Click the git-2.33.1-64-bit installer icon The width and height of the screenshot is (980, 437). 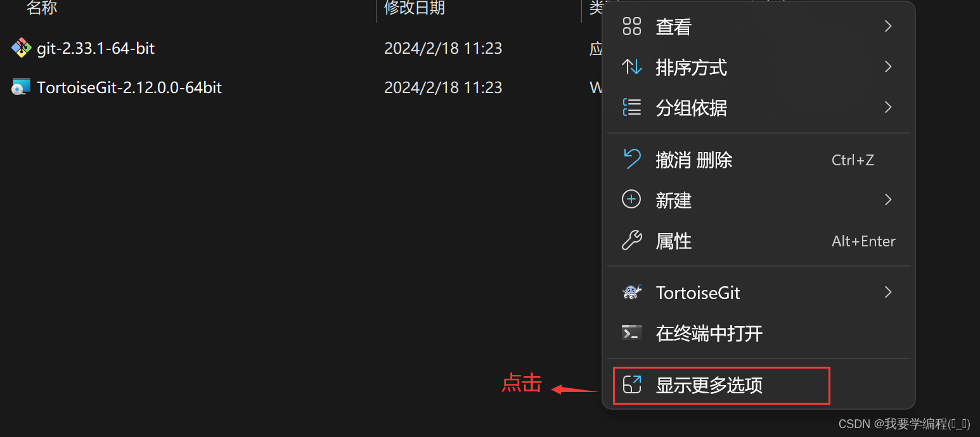point(21,48)
